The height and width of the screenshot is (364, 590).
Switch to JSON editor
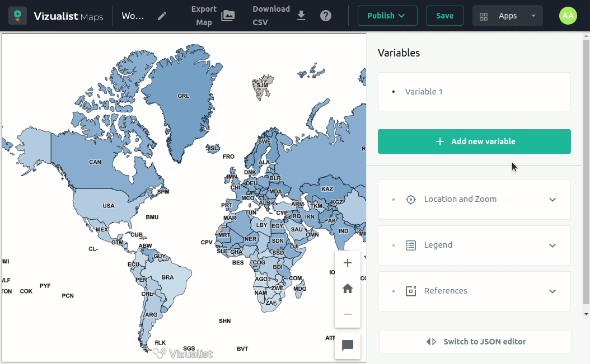[475, 342]
